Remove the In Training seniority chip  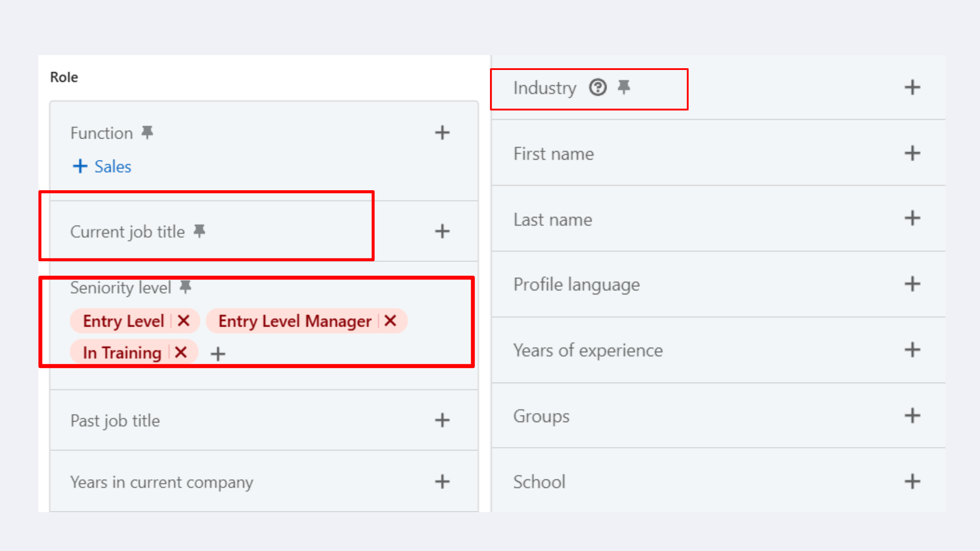[x=181, y=352]
